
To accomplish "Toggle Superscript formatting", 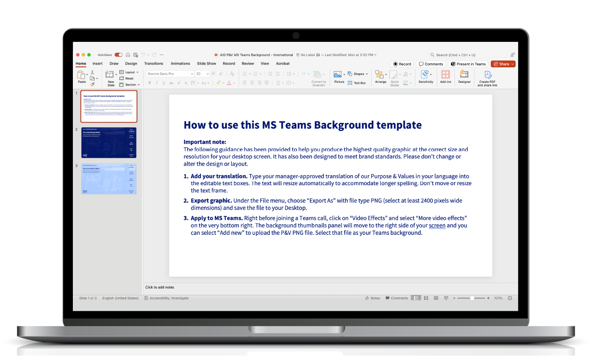I will (179, 83).
